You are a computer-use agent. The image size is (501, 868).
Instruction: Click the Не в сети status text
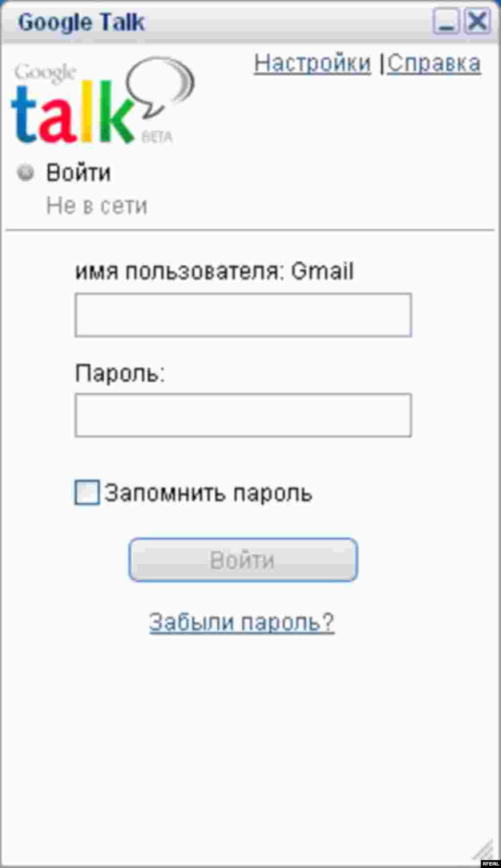[x=96, y=206]
